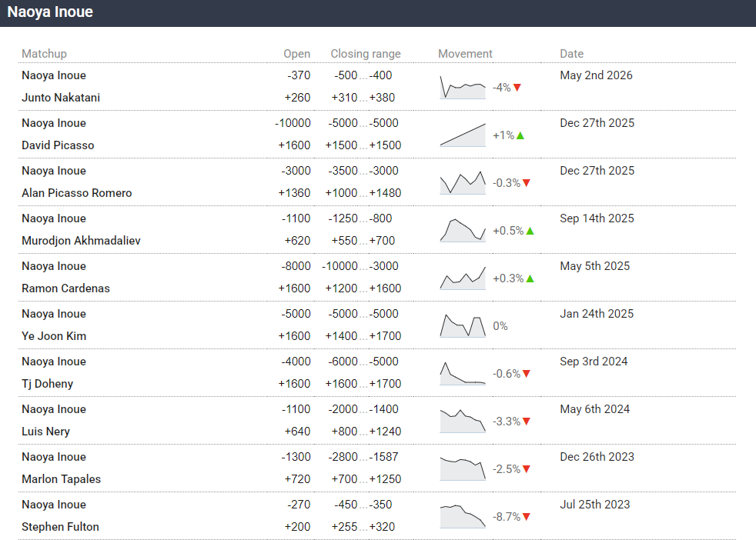This screenshot has height=540, width=756.
Task: Open Stephen Fulton fighter link
Action: (x=60, y=526)
